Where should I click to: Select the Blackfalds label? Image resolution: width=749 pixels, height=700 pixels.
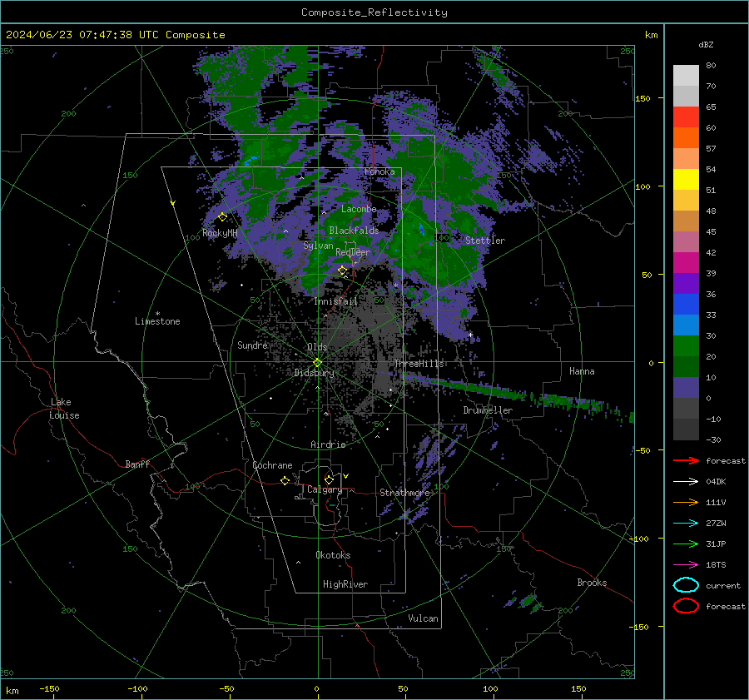(354, 231)
